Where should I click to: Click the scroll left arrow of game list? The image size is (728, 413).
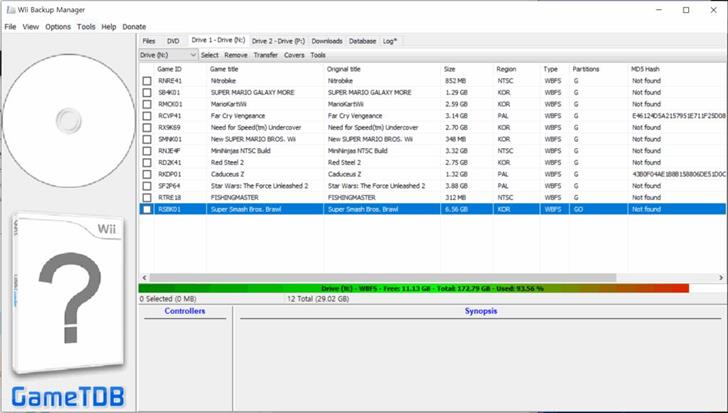144,277
